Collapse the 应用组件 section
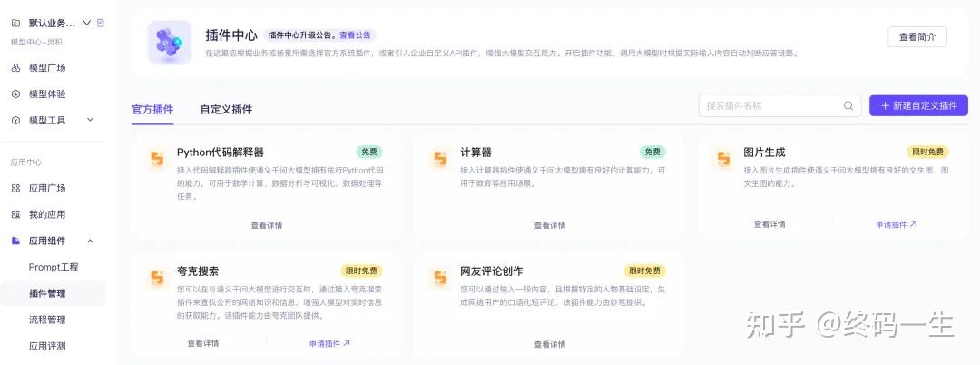 pos(90,241)
